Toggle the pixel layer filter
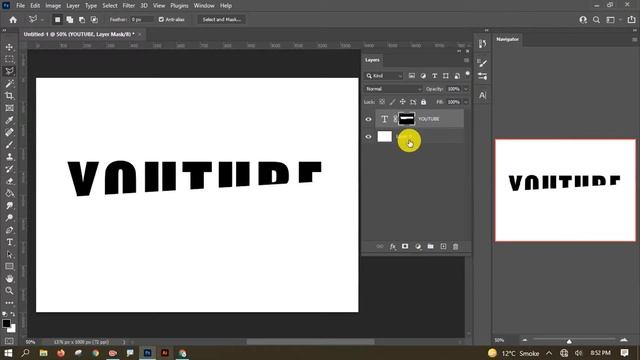This screenshot has height=360, width=640. click(x=412, y=76)
